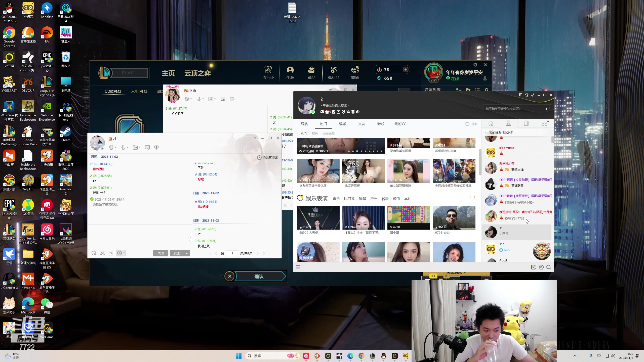644x362 pixels.
Task: Open Steam from the desktop
Action: pos(66,134)
